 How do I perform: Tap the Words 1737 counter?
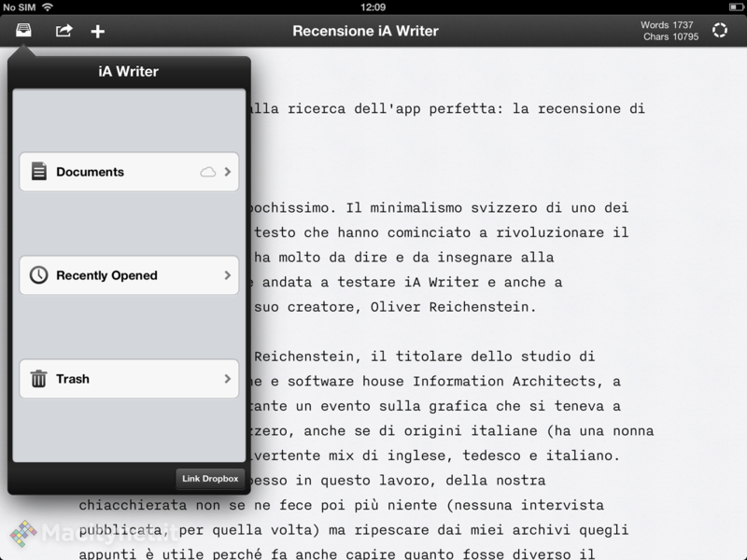tap(667, 25)
